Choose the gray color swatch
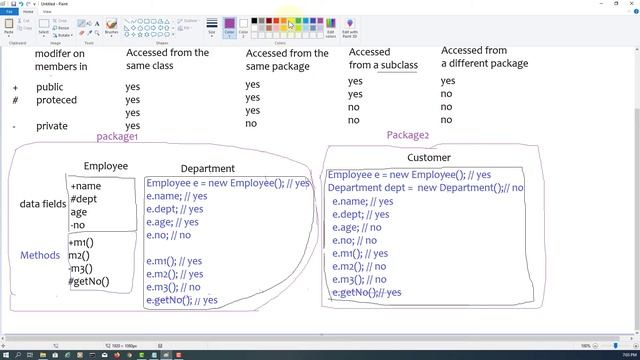Image resolution: width=640 pixels, height=360 pixels. [262, 21]
